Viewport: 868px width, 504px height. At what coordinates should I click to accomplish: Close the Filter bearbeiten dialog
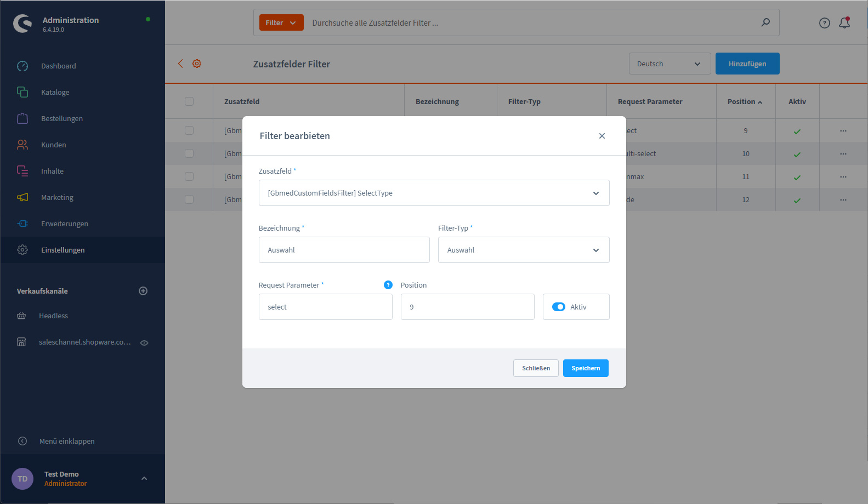[x=602, y=136]
